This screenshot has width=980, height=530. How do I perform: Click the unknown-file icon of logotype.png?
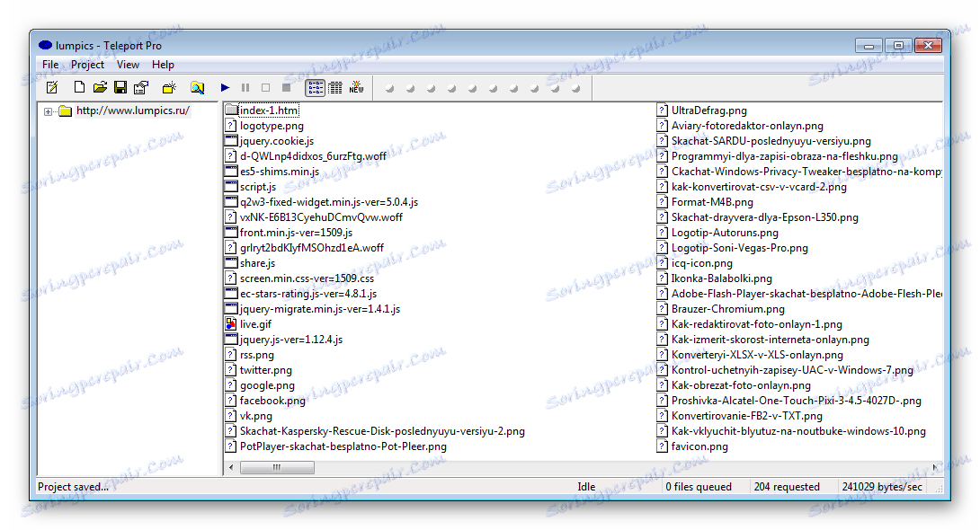(231, 126)
